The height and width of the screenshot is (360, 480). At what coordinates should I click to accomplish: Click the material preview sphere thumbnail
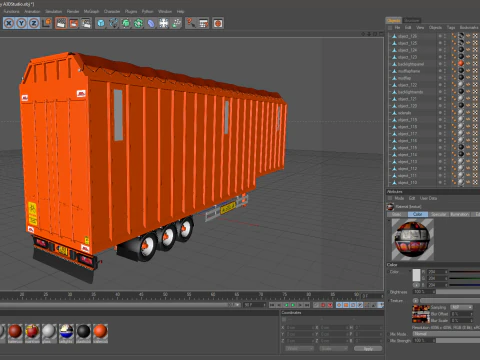click(x=412, y=239)
